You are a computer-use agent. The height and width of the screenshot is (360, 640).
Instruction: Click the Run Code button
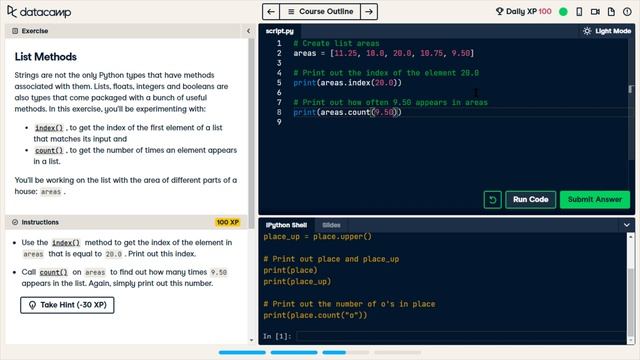tap(530, 200)
